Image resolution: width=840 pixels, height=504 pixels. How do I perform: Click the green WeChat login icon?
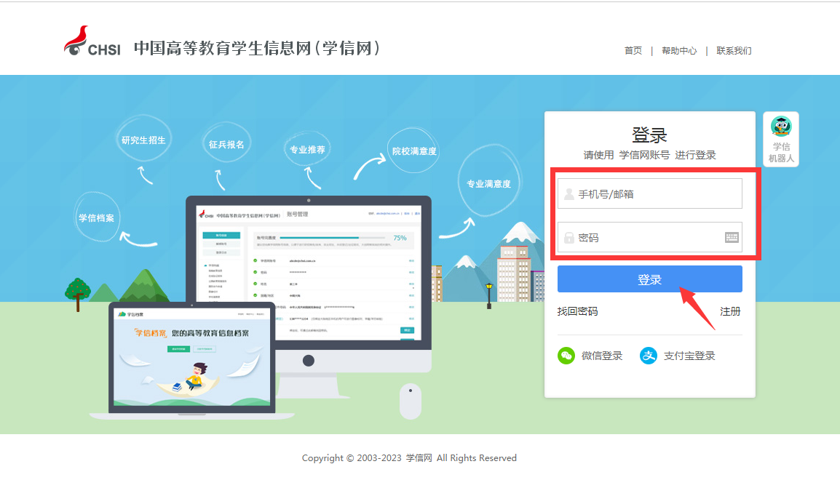566,356
